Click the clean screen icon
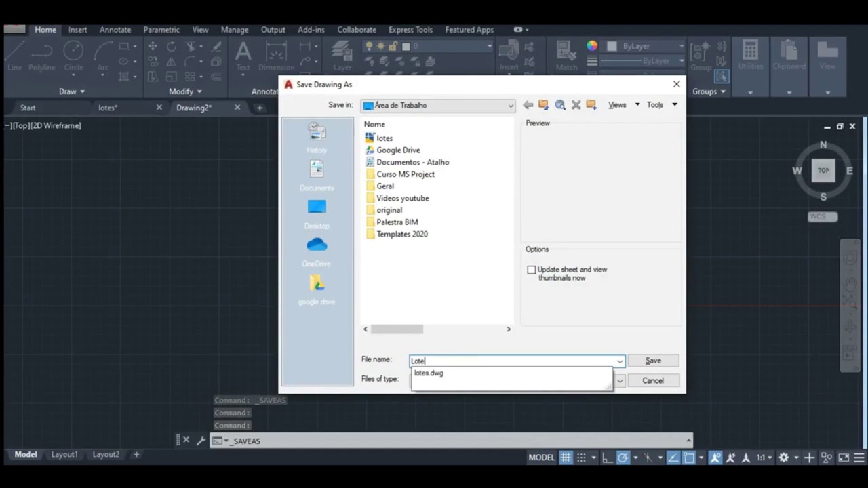 [844, 457]
